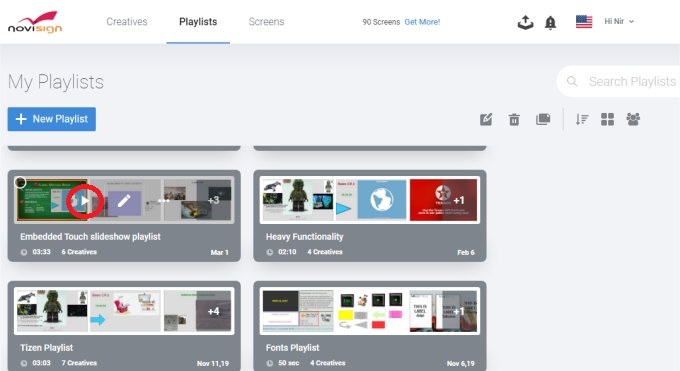Open the notifications bell
Viewport: 680px width, 371px height.
click(550, 23)
